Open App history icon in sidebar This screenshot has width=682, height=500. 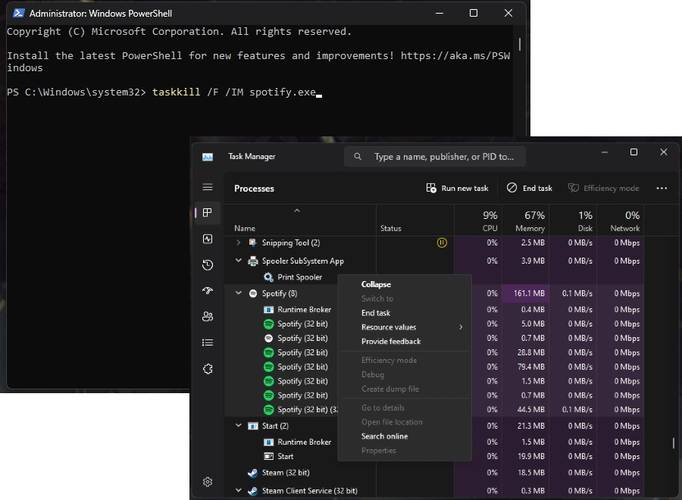[x=207, y=265]
